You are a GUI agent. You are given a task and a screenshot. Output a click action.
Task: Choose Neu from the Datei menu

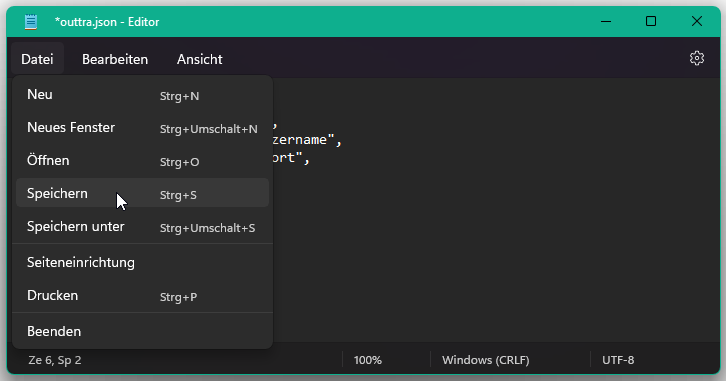pos(143,95)
